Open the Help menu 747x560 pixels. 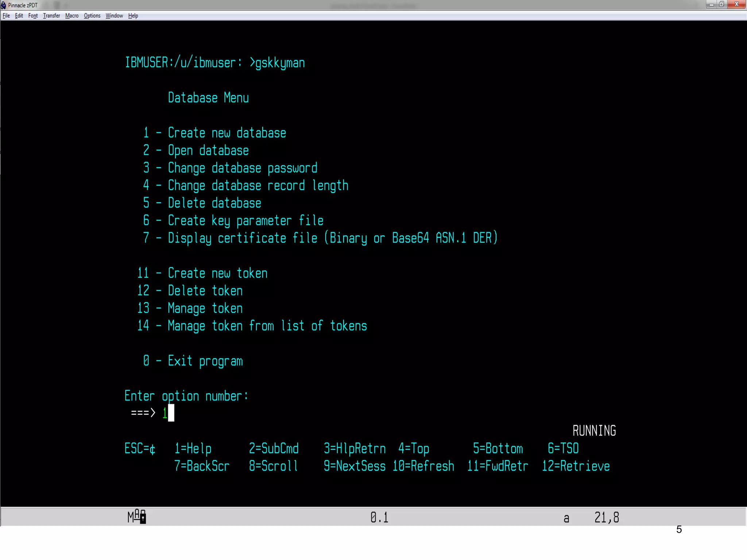coord(133,16)
